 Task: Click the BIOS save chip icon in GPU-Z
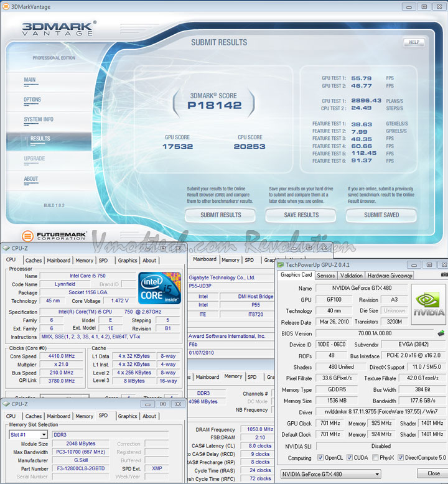(441, 333)
